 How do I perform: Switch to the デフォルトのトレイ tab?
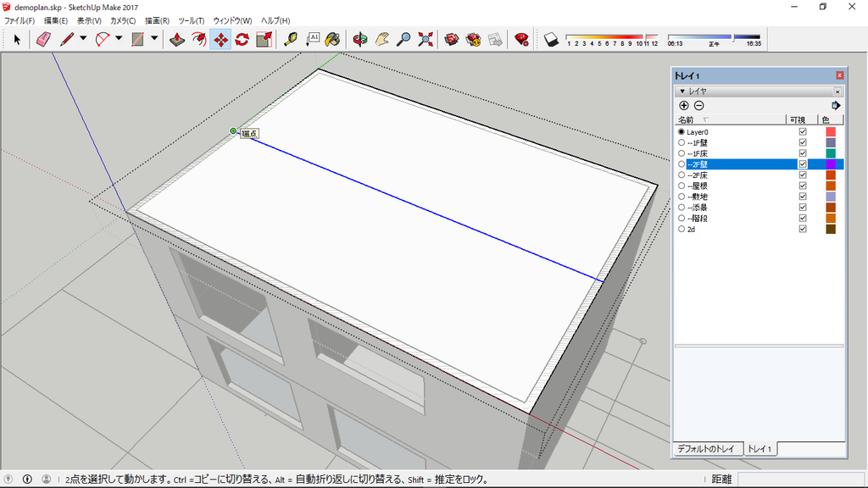point(706,449)
